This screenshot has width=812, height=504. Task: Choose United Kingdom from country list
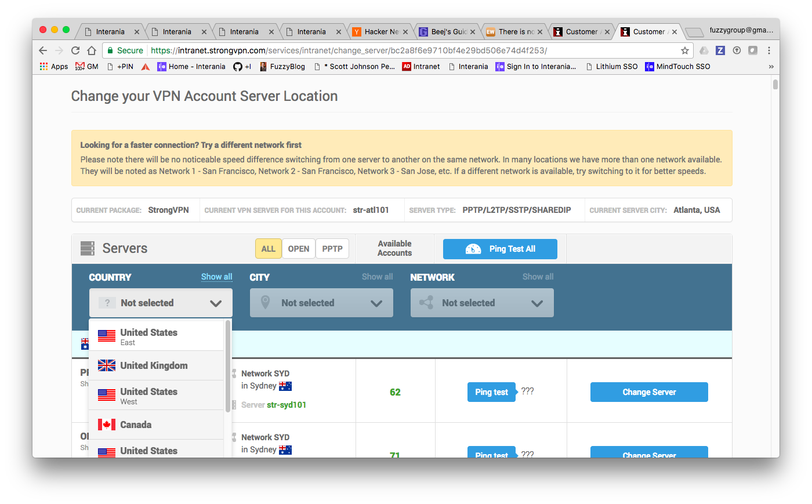pyautogui.click(x=156, y=365)
